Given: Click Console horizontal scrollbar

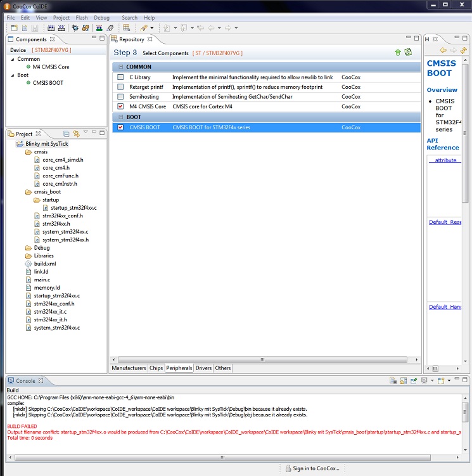Looking at the screenshot, I should (222, 457).
